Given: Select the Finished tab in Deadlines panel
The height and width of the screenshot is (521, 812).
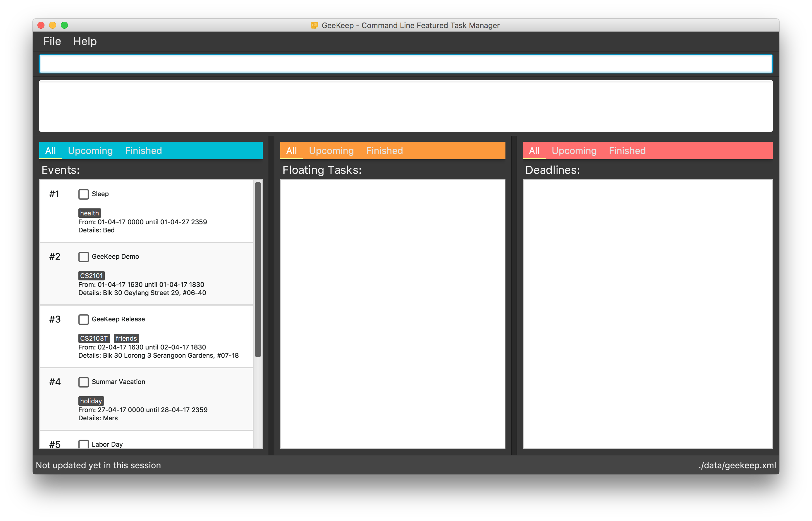Looking at the screenshot, I should click(627, 150).
